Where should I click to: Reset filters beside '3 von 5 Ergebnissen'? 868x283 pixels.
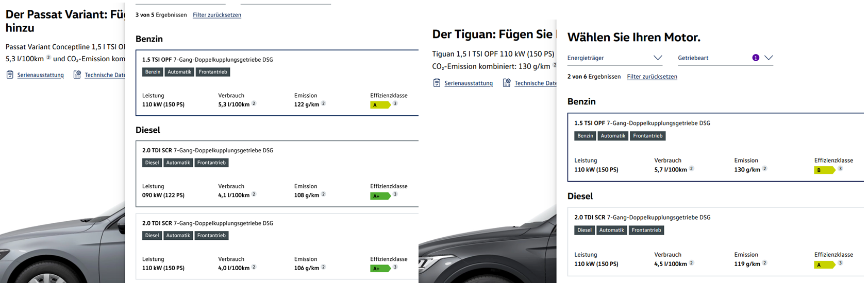[x=217, y=15]
